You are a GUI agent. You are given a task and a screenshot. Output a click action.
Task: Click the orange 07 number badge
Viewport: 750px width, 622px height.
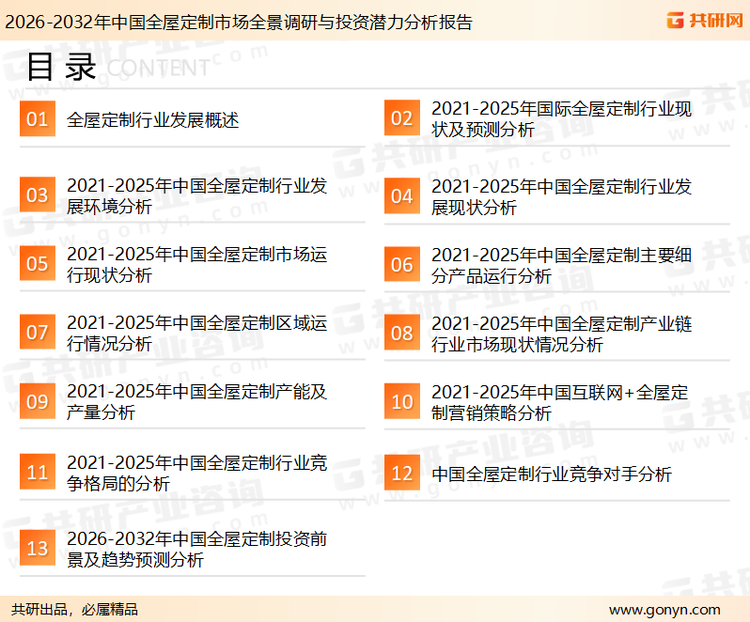click(x=37, y=332)
